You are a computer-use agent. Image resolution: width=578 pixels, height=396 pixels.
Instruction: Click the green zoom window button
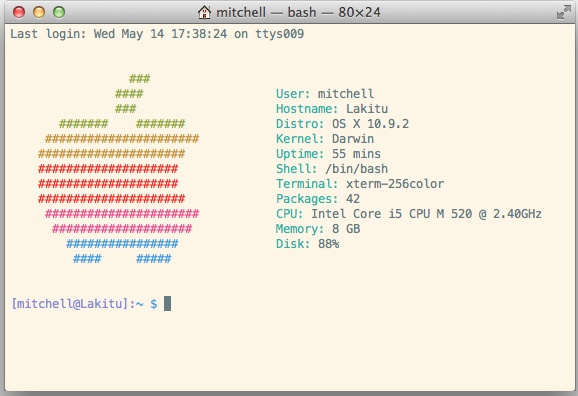click(x=59, y=12)
